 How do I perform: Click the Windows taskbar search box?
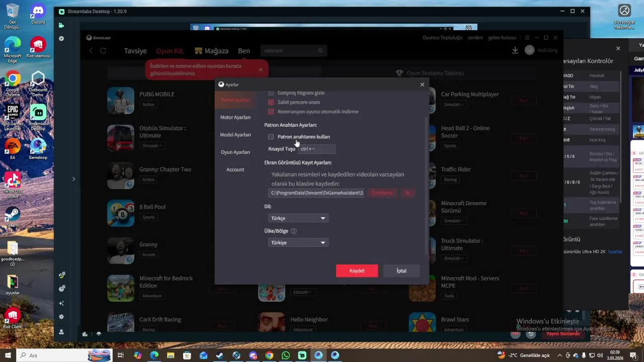point(64,355)
